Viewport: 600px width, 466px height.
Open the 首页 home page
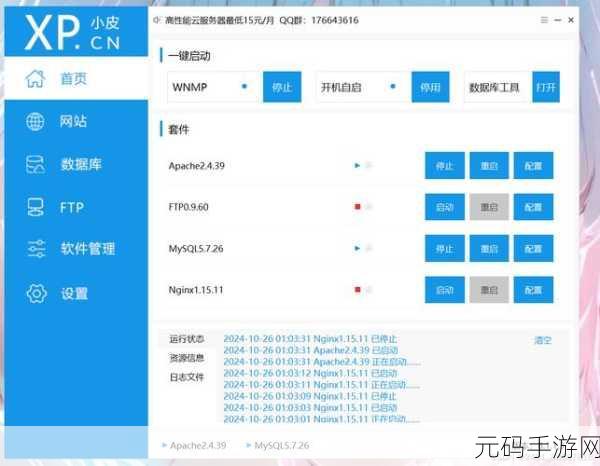coord(76,79)
